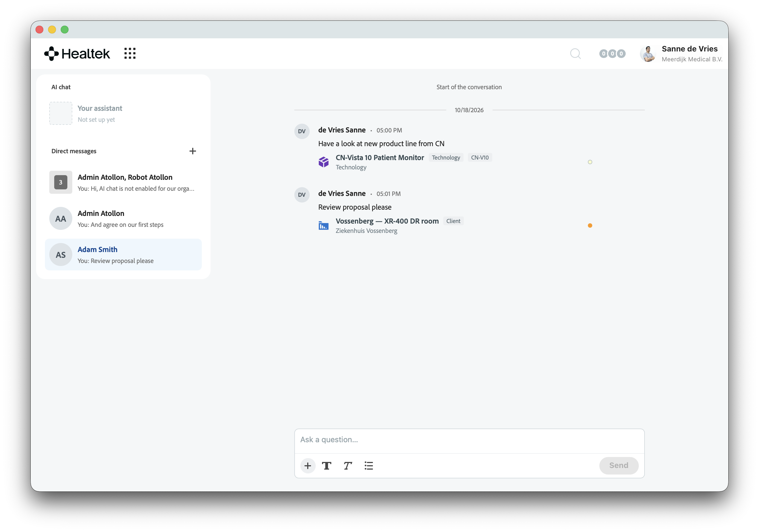Viewport: 759px width, 532px height.
Task: Toggle bold text formatting
Action: (x=327, y=465)
